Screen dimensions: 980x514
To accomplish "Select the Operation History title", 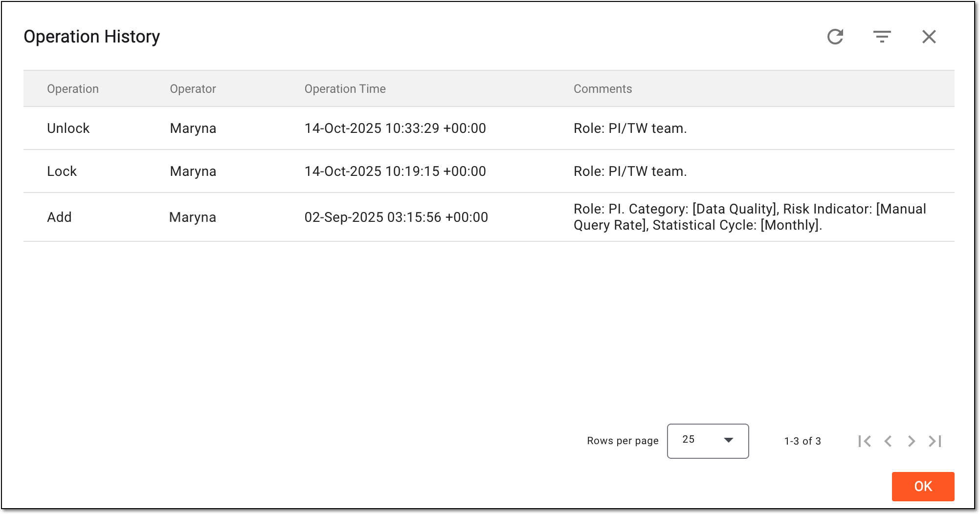I will click(92, 37).
